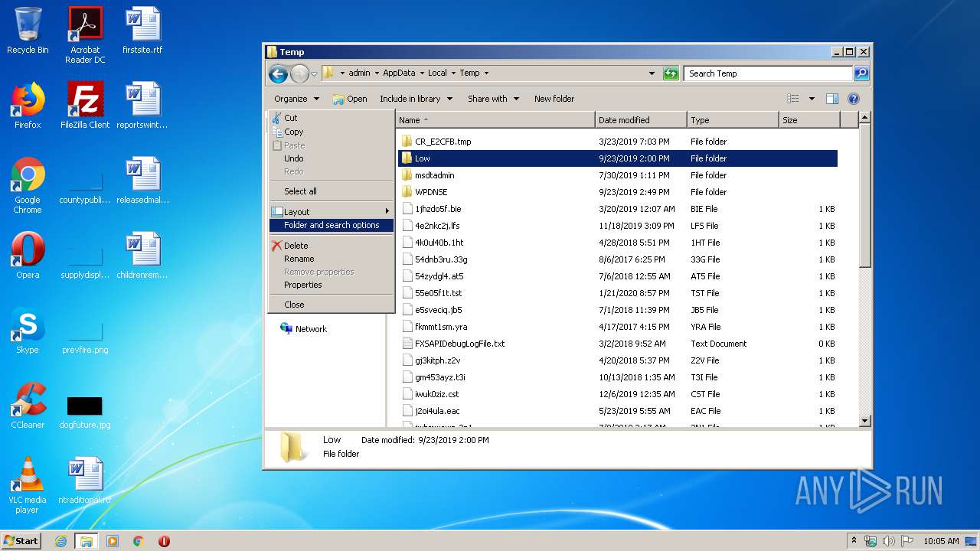The image size is (980, 551).
Task: Select dogfuture.jpg desktop file
Action: pos(85,412)
